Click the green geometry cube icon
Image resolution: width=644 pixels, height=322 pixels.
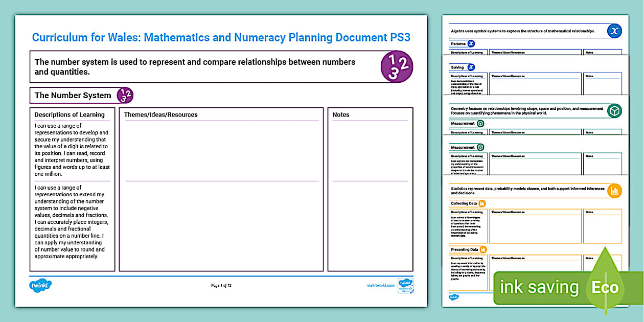point(615,109)
